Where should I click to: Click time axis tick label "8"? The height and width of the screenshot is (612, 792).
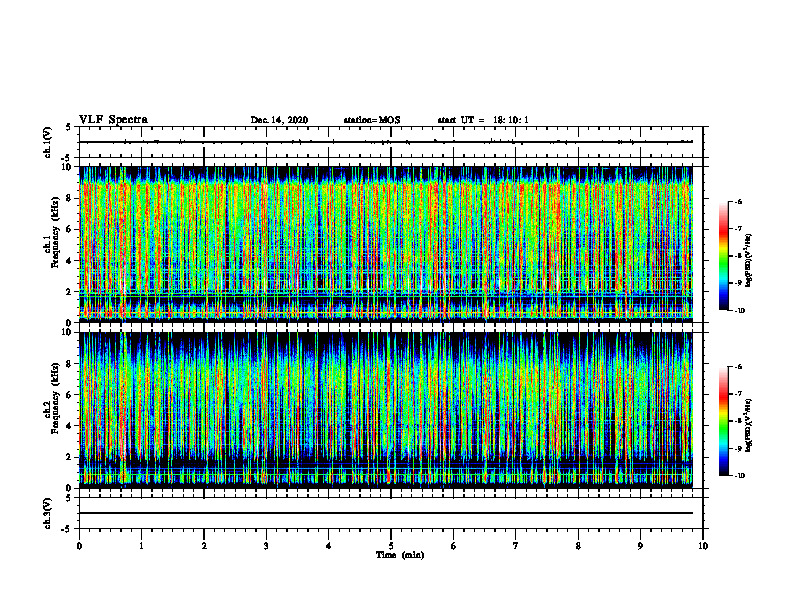pos(578,546)
